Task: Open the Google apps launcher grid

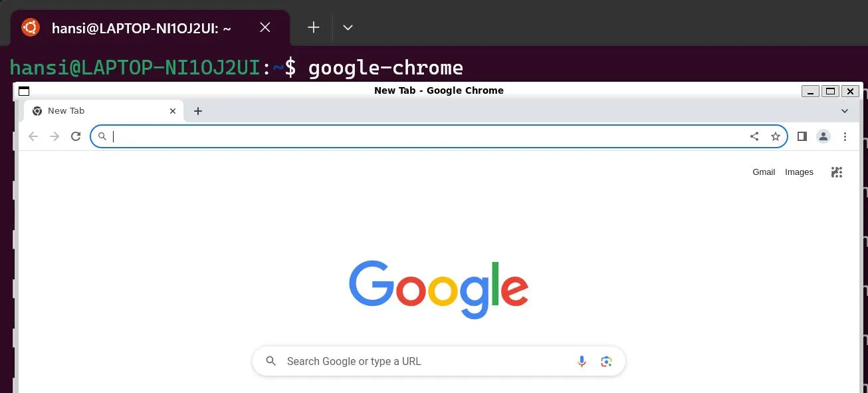Action: [836, 172]
